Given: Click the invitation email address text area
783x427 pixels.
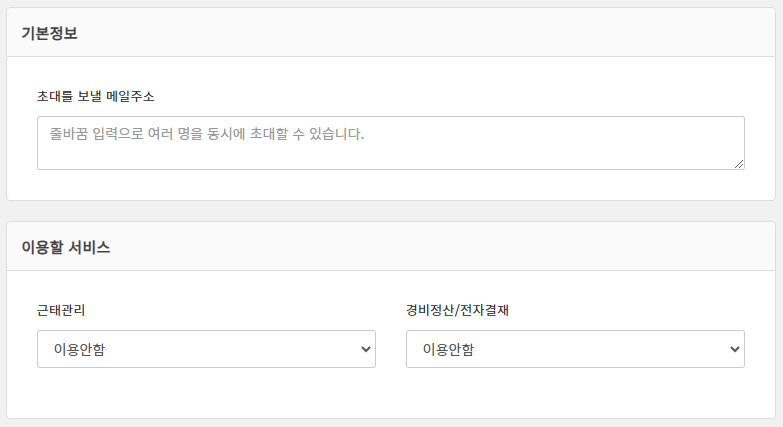Looking at the screenshot, I should pos(390,143).
